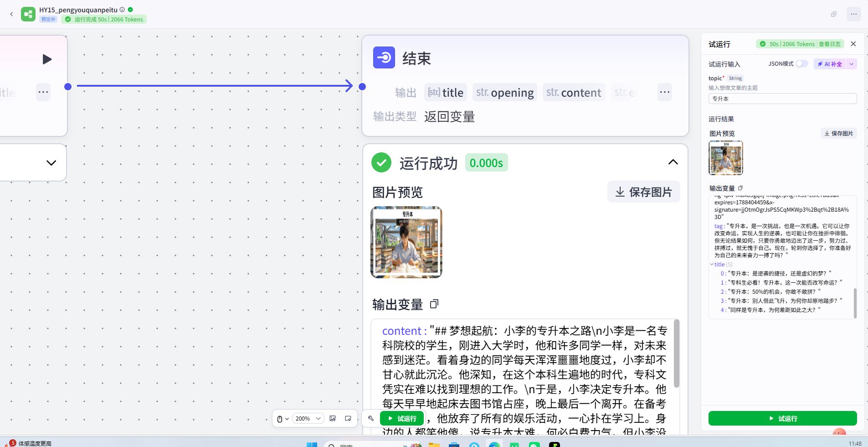Screen dimensions: 868x447
Task: Click the end node input connector dot
Action: coord(362,87)
